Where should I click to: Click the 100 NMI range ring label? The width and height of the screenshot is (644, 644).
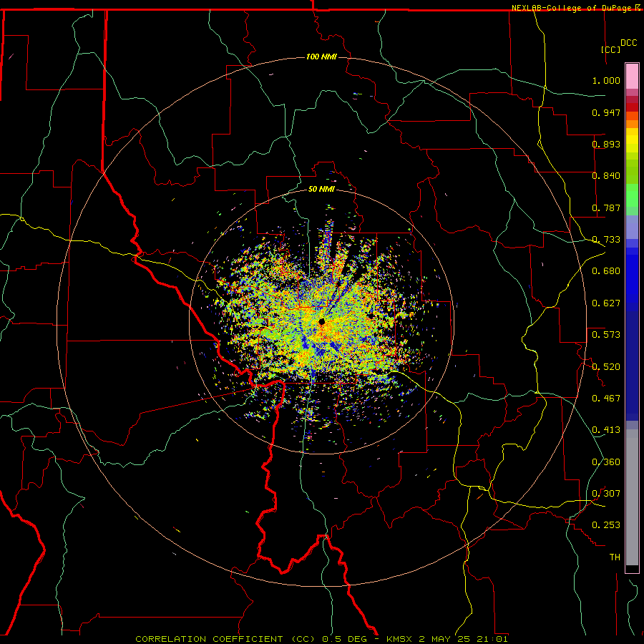coord(321,57)
